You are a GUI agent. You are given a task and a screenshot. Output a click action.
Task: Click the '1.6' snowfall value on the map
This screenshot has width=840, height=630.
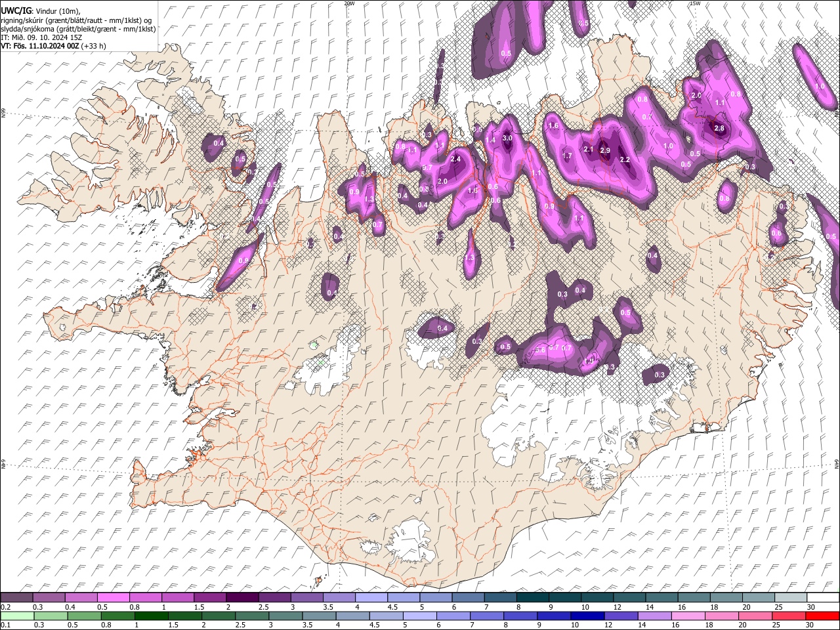coord(553,126)
